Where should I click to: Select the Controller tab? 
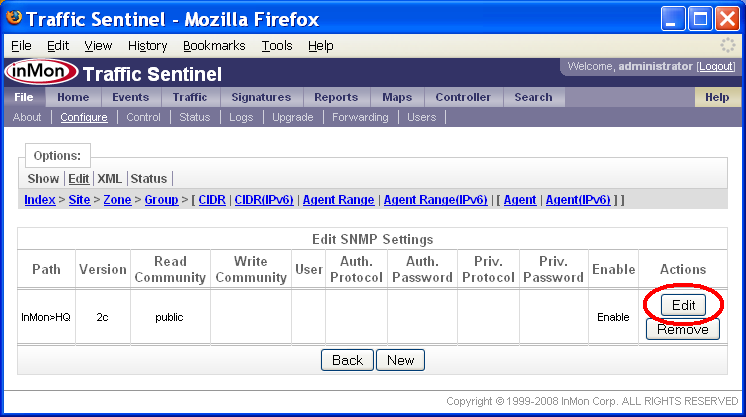[x=463, y=97]
